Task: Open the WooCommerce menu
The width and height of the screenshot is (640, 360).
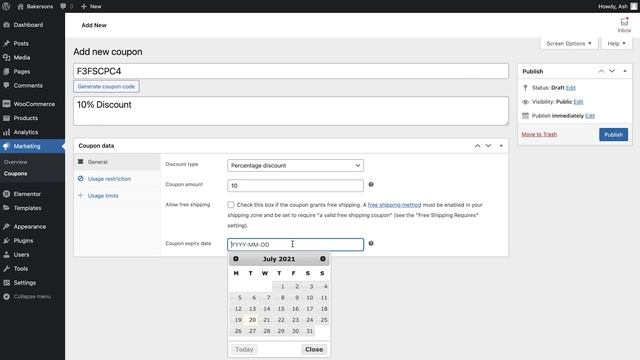Action: pos(34,104)
